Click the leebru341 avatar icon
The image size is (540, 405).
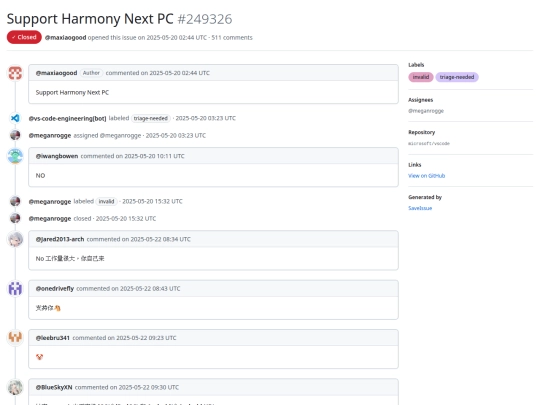click(x=15, y=338)
